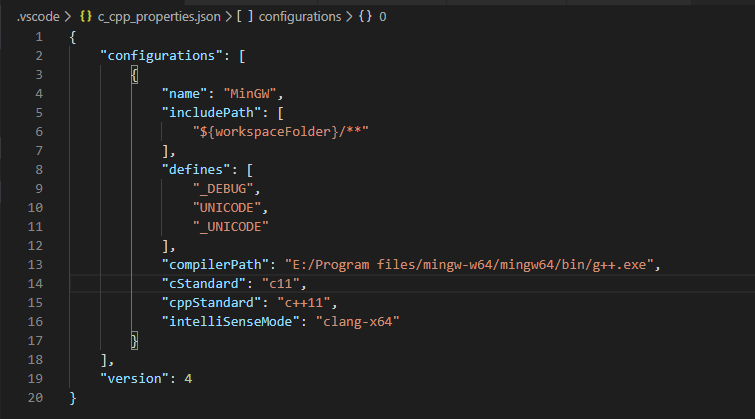The image size is (755, 419).
Task: Click the version number 4
Action: pos(188,379)
